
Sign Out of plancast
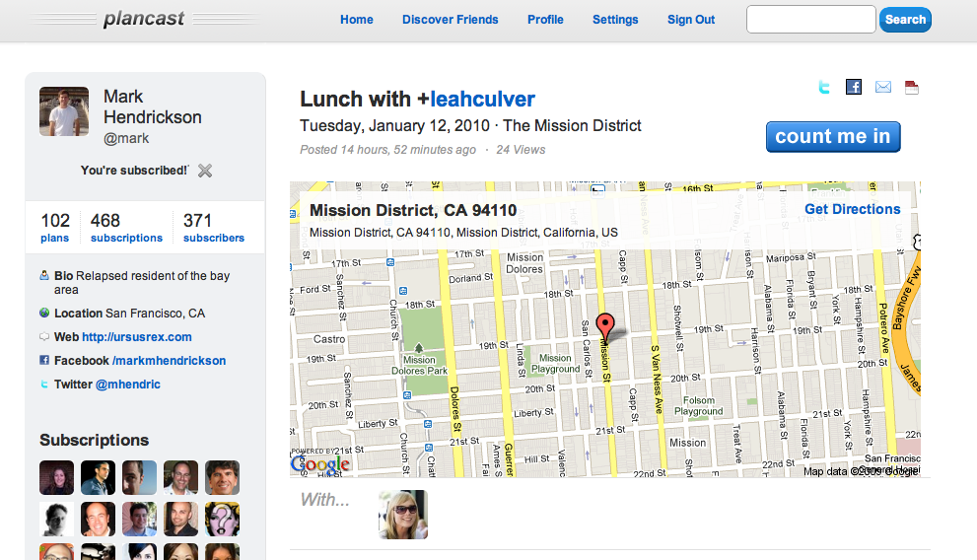pyautogui.click(x=691, y=20)
